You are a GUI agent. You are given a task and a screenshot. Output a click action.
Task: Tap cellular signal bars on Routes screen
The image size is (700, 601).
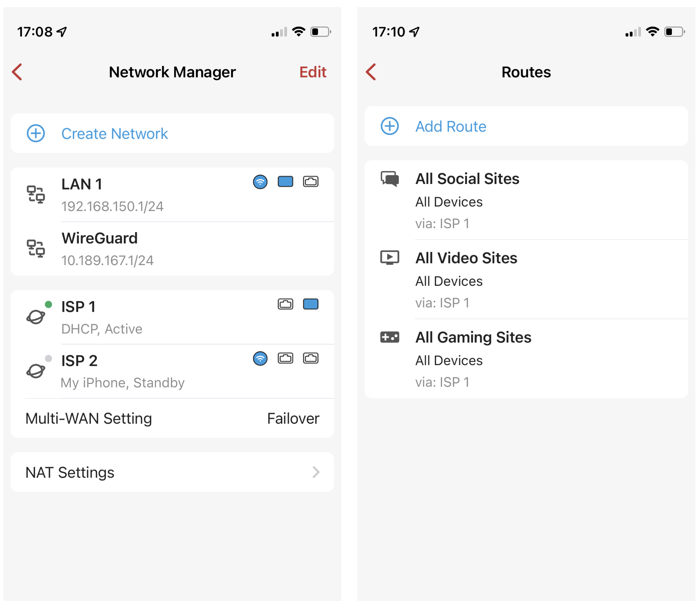point(633,32)
